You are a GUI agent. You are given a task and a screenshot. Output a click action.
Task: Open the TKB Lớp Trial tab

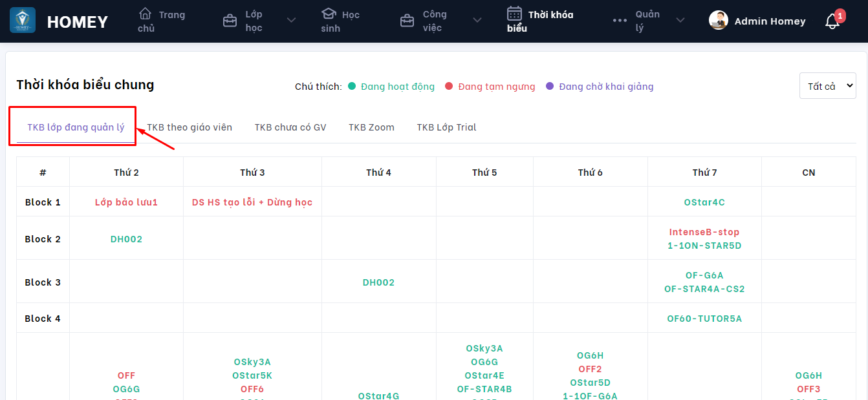point(446,127)
